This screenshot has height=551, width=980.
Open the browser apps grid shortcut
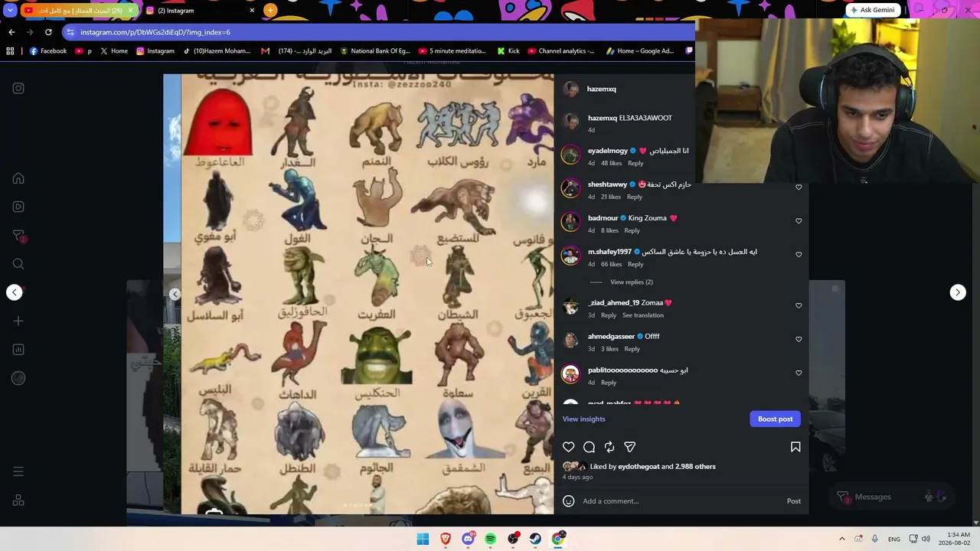[10, 51]
